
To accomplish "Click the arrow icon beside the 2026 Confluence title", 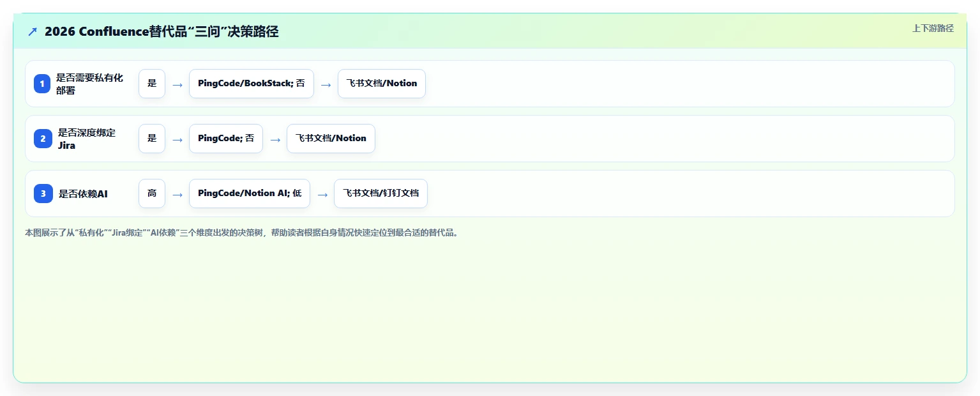I will 33,32.
